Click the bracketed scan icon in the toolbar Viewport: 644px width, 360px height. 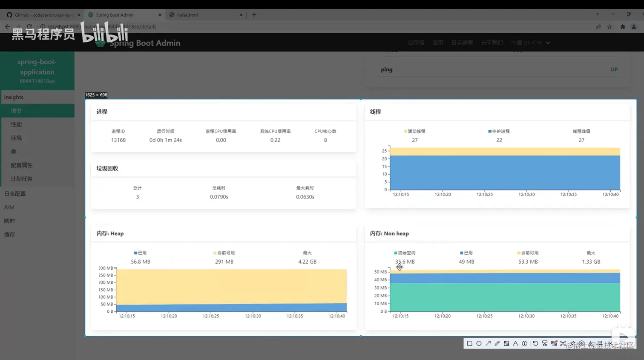click(x=563, y=343)
